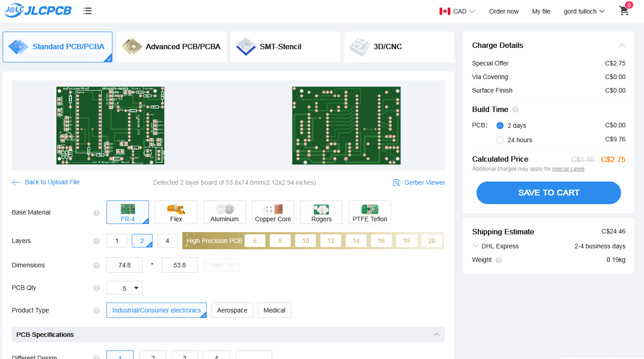The height and width of the screenshot is (359, 644).
Task: Collapse the Charge Details panel
Action: (x=622, y=45)
